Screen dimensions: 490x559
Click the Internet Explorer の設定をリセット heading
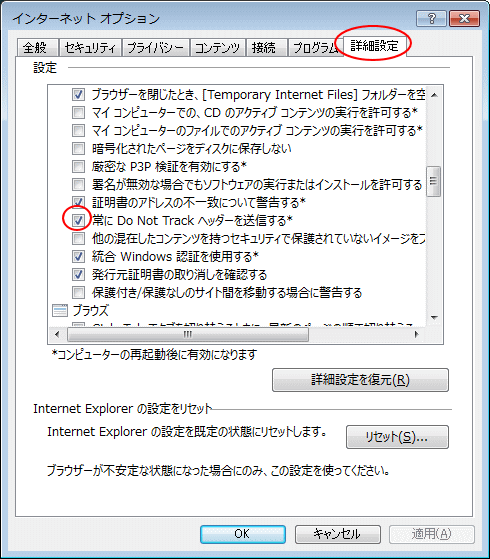click(123, 409)
